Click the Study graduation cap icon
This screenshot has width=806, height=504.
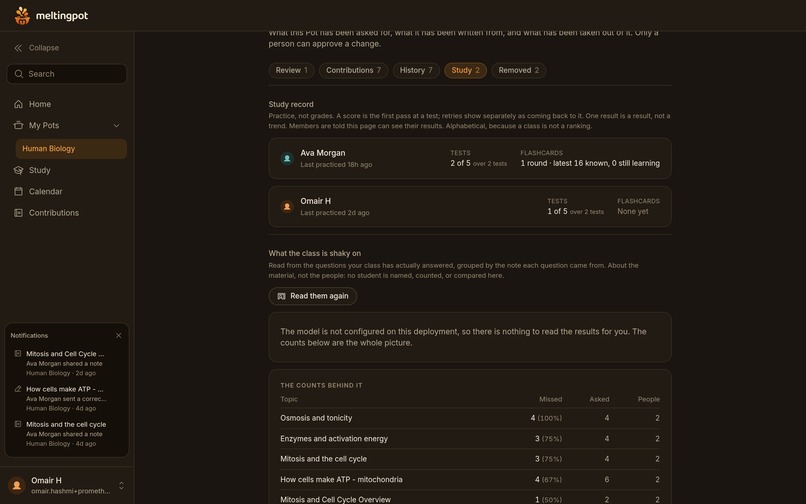pos(19,170)
